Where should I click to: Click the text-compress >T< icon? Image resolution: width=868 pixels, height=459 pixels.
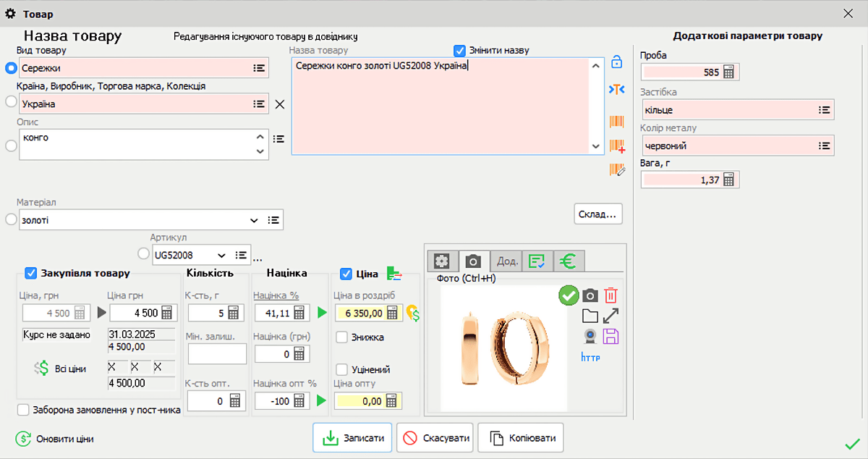[616, 89]
